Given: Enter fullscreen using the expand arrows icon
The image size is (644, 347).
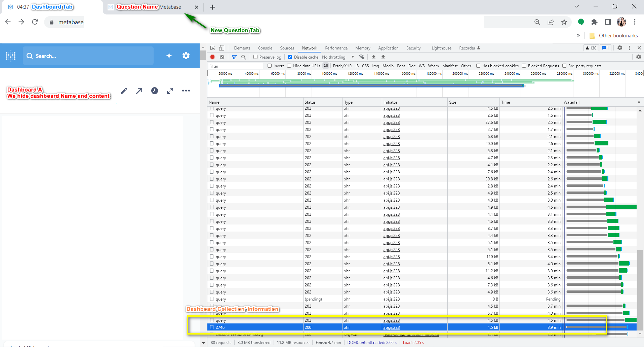Looking at the screenshot, I should tap(170, 91).
